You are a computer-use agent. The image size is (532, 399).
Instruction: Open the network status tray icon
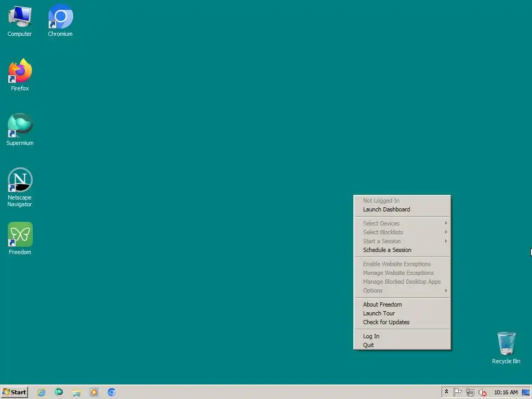(x=470, y=392)
